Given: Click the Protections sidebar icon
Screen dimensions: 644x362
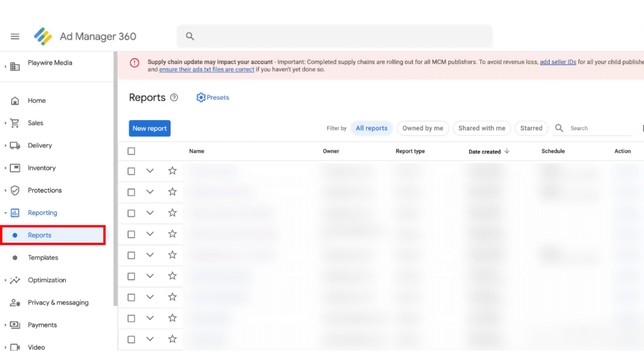Looking at the screenshot, I should (15, 190).
